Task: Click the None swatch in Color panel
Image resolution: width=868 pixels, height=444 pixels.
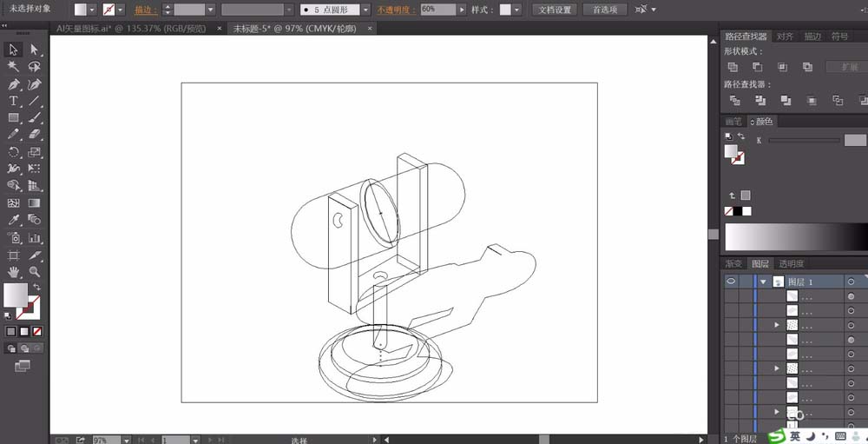Action: click(729, 211)
